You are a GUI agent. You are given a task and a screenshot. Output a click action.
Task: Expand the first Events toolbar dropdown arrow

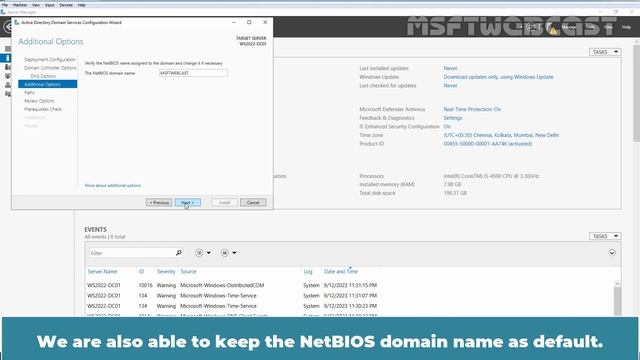tap(209, 253)
